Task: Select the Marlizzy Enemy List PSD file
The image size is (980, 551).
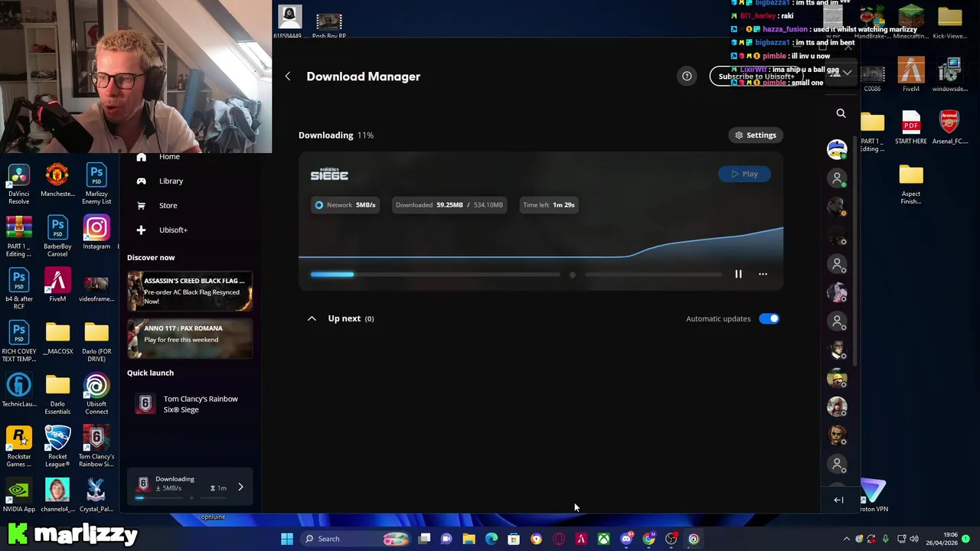Action: pyautogui.click(x=96, y=184)
